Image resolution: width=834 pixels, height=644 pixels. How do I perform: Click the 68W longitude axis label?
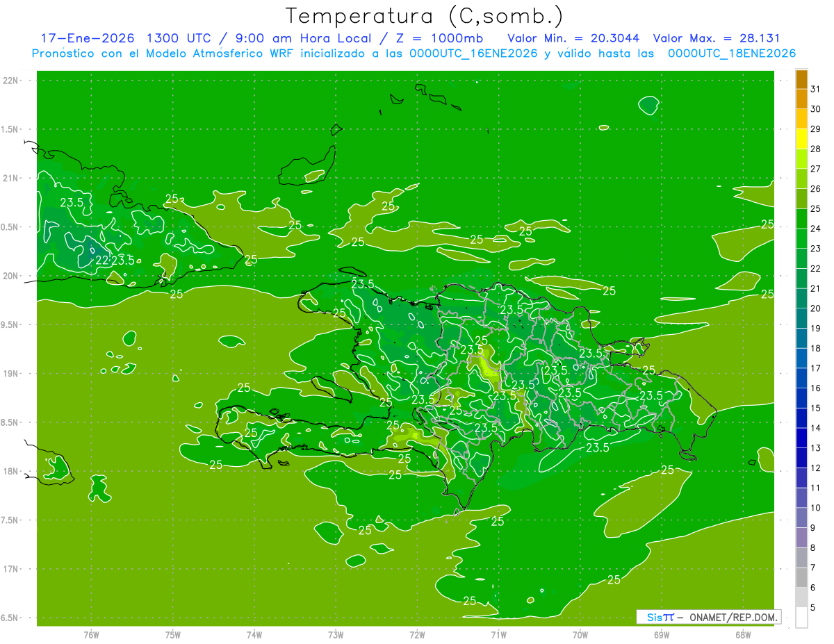coord(742,634)
